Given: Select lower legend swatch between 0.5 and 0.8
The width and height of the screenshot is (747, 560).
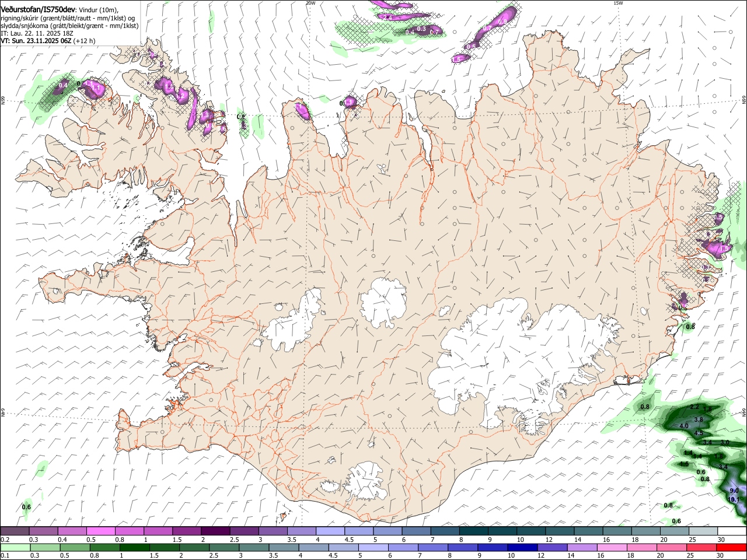Looking at the screenshot, I should coord(75,547).
